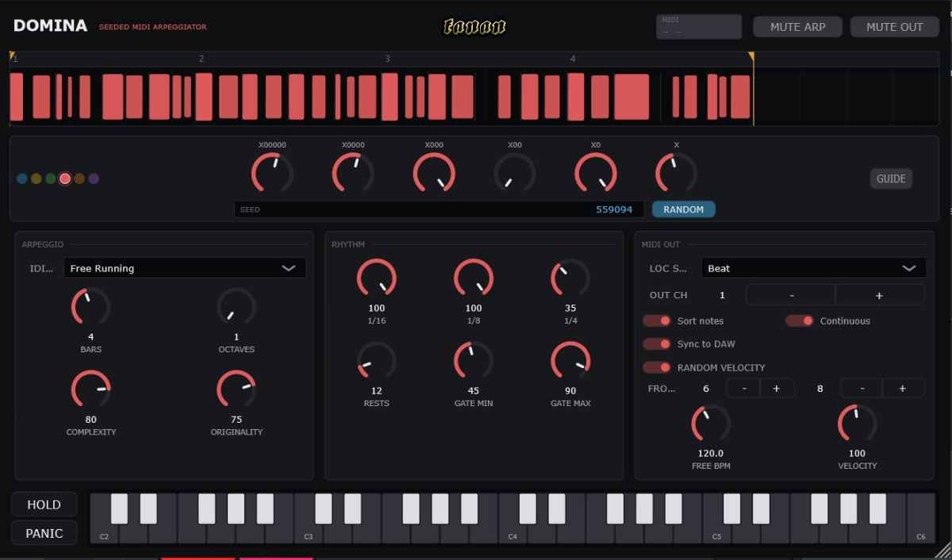This screenshot has width=952, height=560.
Task: Click the seed value field 559094
Action: point(439,209)
